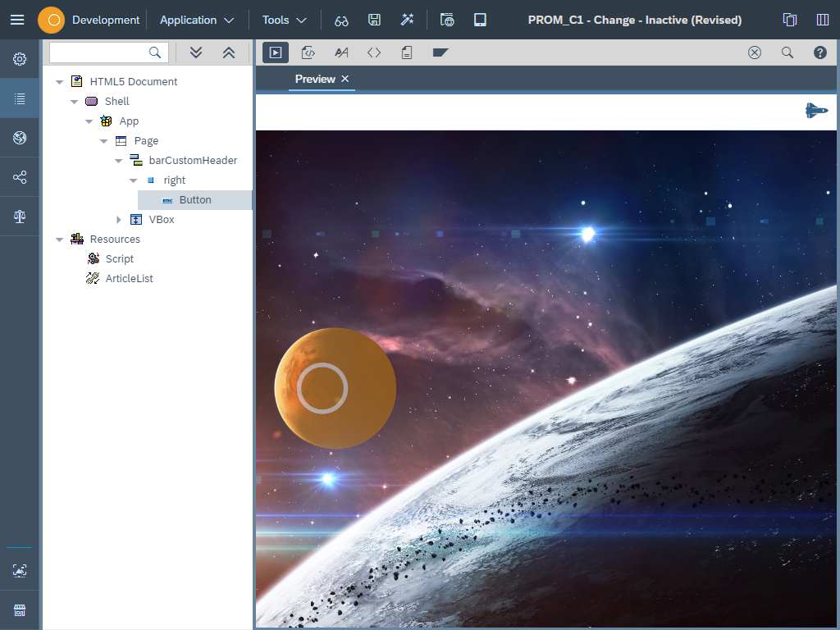Select the Button node in the outline tree
Viewport: 840px width, 630px height.
[194, 199]
